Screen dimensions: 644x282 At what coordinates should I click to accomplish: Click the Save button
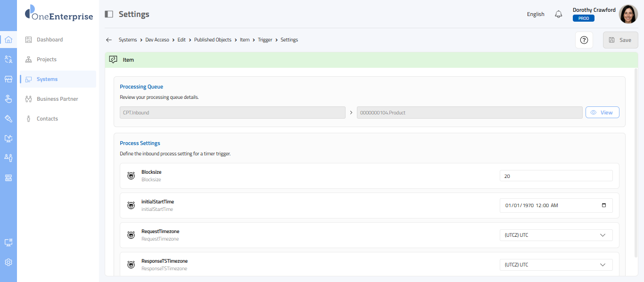pyautogui.click(x=620, y=40)
